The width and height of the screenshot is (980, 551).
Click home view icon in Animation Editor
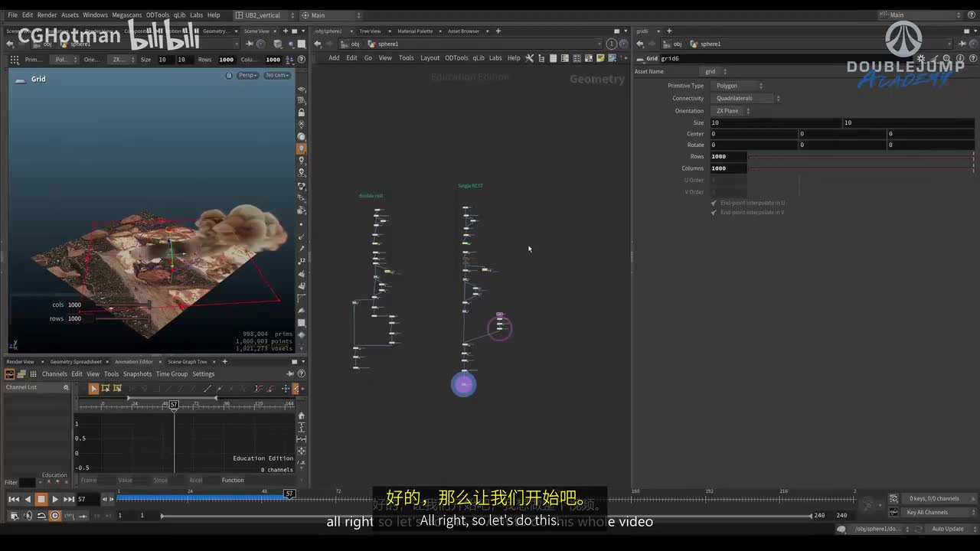(x=301, y=416)
